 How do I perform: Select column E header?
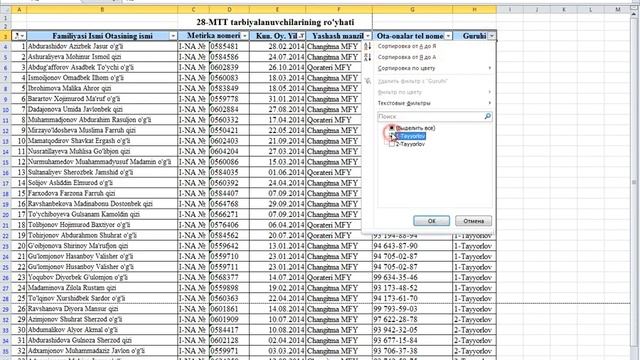278,9
